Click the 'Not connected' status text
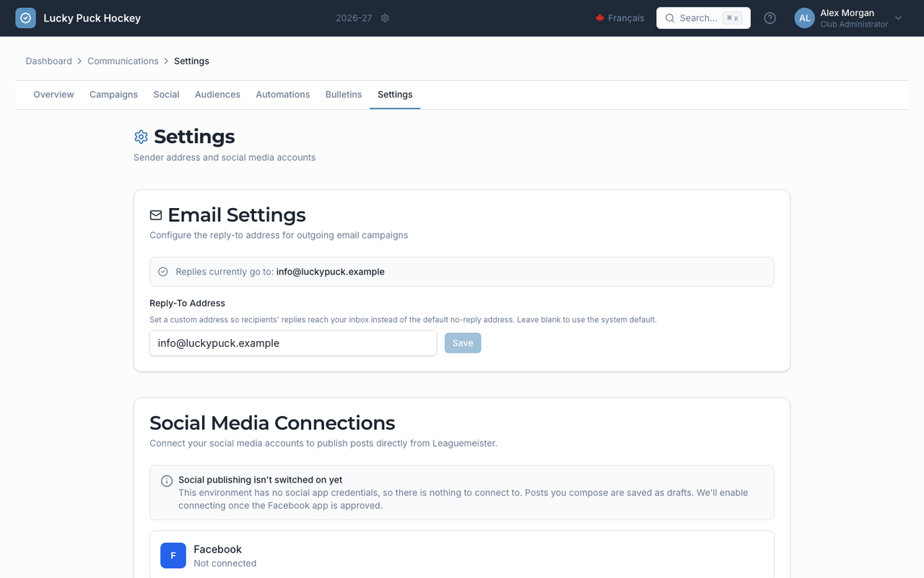The image size is (924, 578). coord(225,564)
